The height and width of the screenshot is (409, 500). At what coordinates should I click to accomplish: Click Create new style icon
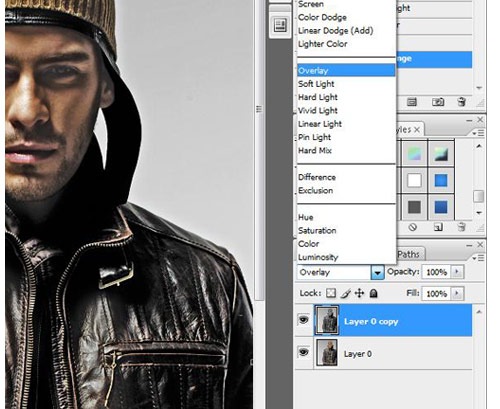click(438, 227)
